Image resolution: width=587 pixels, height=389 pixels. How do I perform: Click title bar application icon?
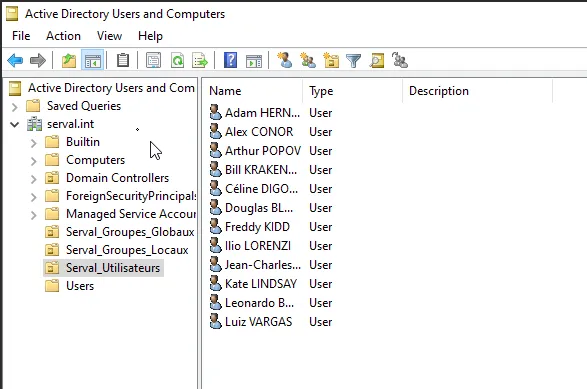click(x=12, y=14)
